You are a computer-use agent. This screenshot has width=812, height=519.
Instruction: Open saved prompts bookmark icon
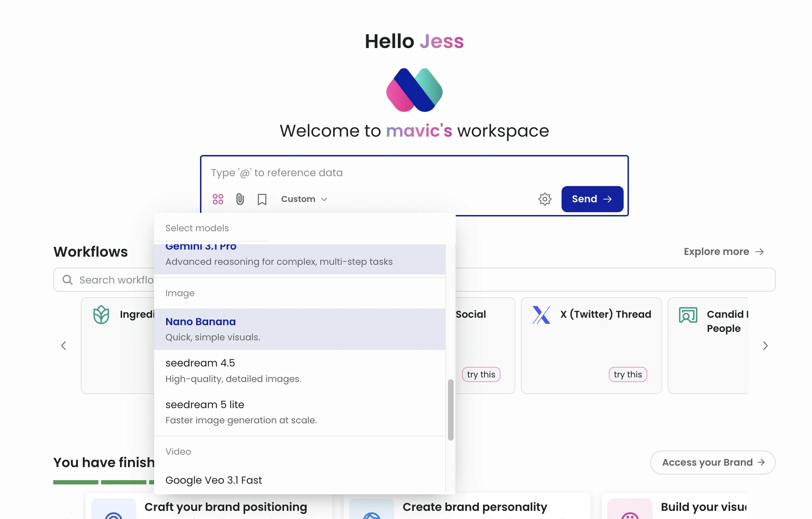262,199
